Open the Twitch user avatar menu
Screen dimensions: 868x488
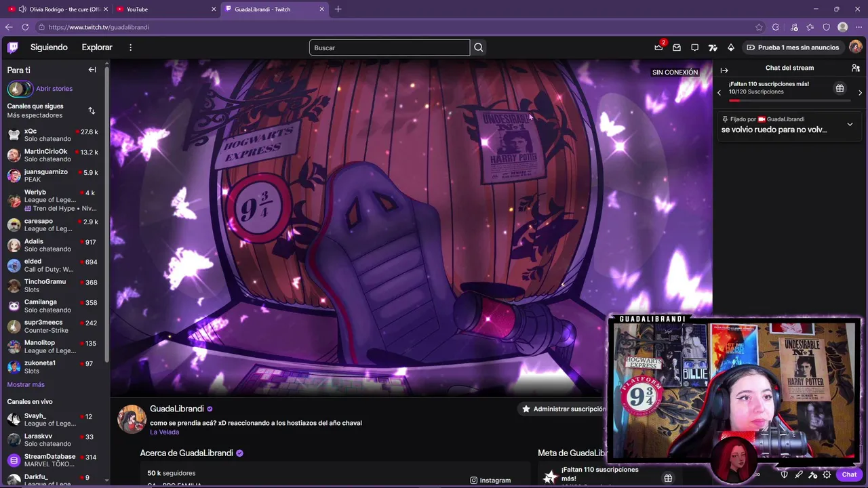[x=856, y=47]
